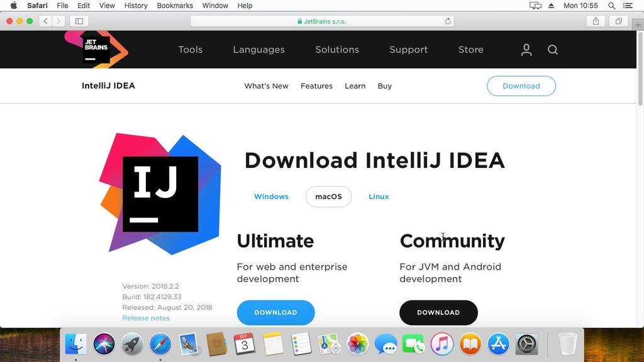
Task: Click the Safari compass icon in Dock
Action: click(160, 344)
